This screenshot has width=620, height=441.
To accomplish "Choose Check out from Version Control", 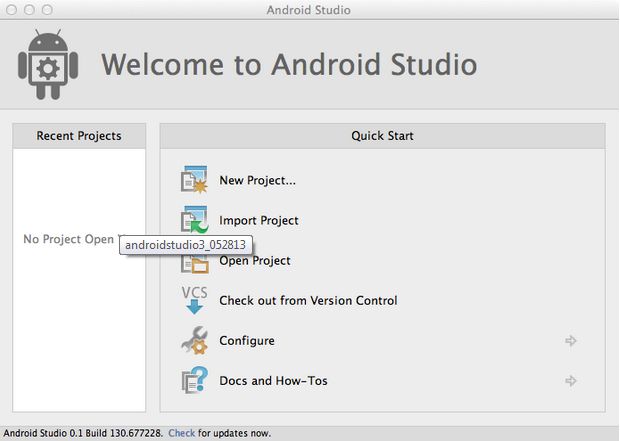I will click(x=308, y=301).
